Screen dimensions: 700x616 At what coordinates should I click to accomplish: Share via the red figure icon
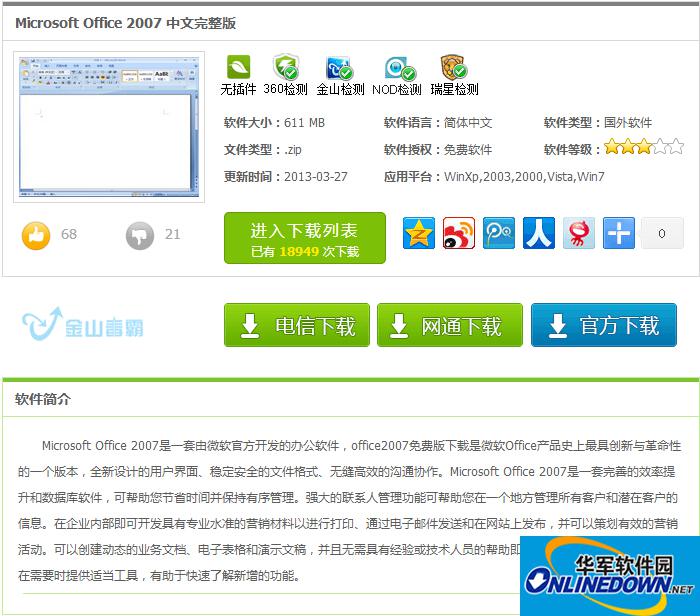[579, 233]
